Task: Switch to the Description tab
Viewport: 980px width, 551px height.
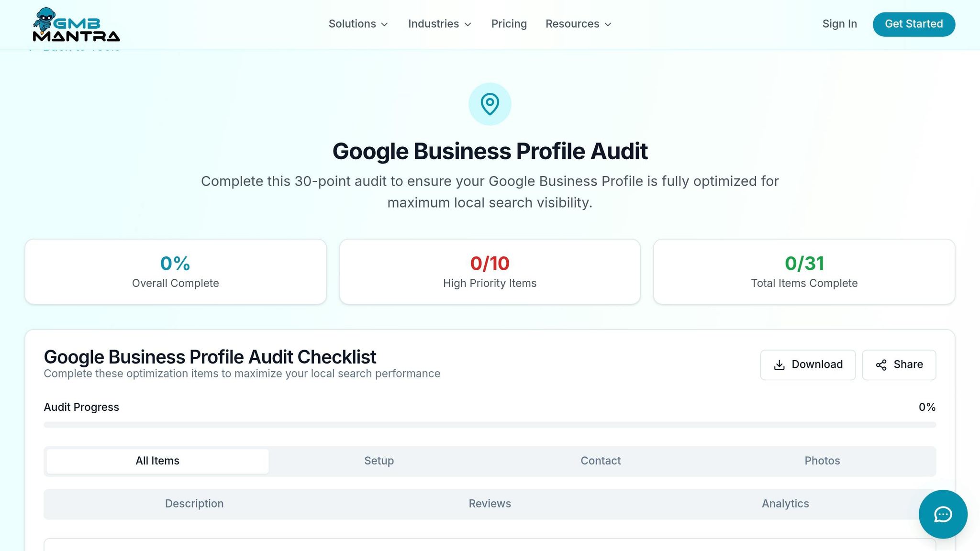Action: pos(194,504)
